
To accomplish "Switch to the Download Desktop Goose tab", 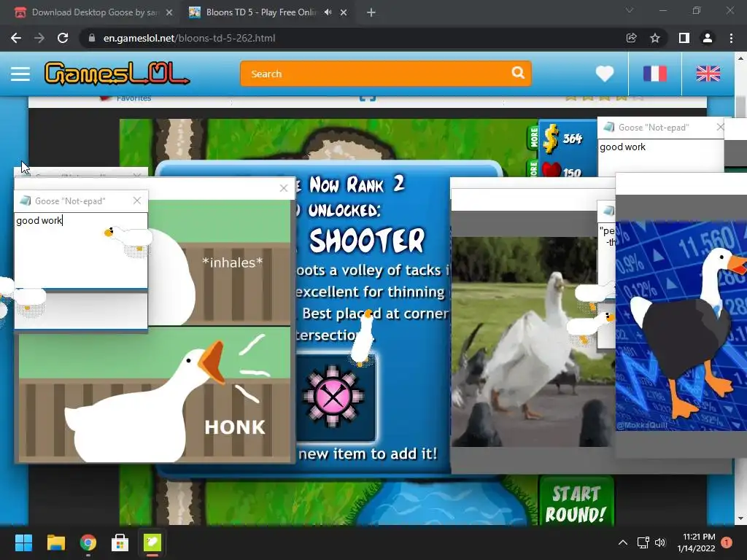I will [x=94, y=12].
